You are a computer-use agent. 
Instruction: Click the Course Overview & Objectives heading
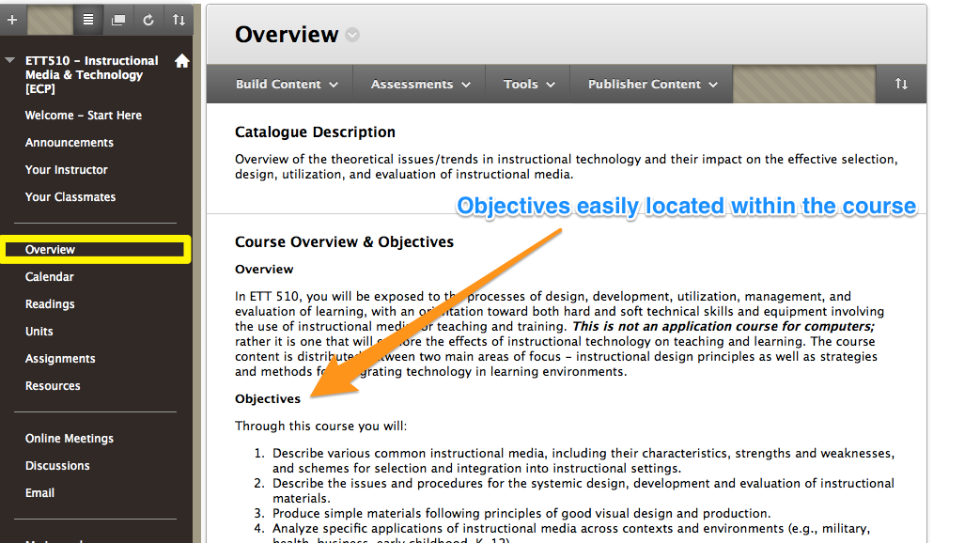(x=345, y=242)
